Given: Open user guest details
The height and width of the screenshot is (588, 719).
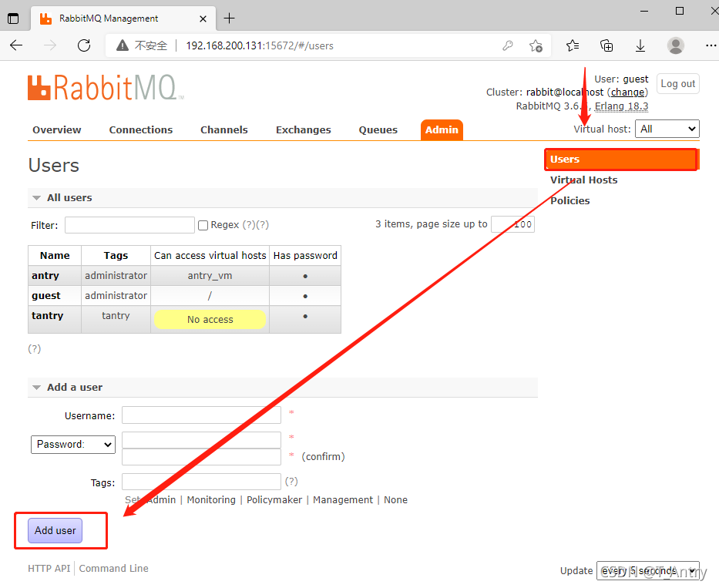Looking at the screenshot, I should [46, 296].
